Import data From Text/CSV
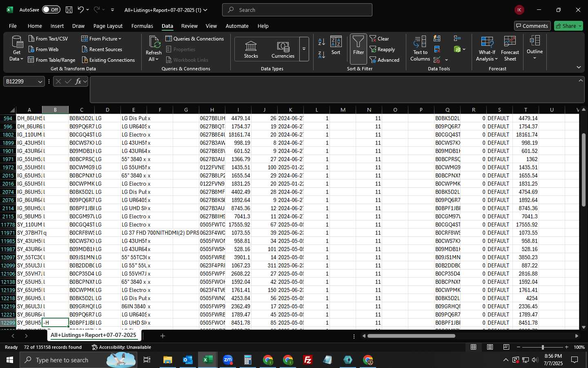The height and width of the screenshot is (368, 588). 48,38
